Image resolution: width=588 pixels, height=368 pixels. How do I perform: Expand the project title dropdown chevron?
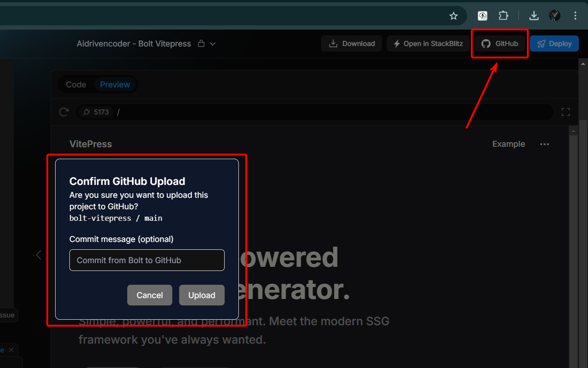click(213, 44)
